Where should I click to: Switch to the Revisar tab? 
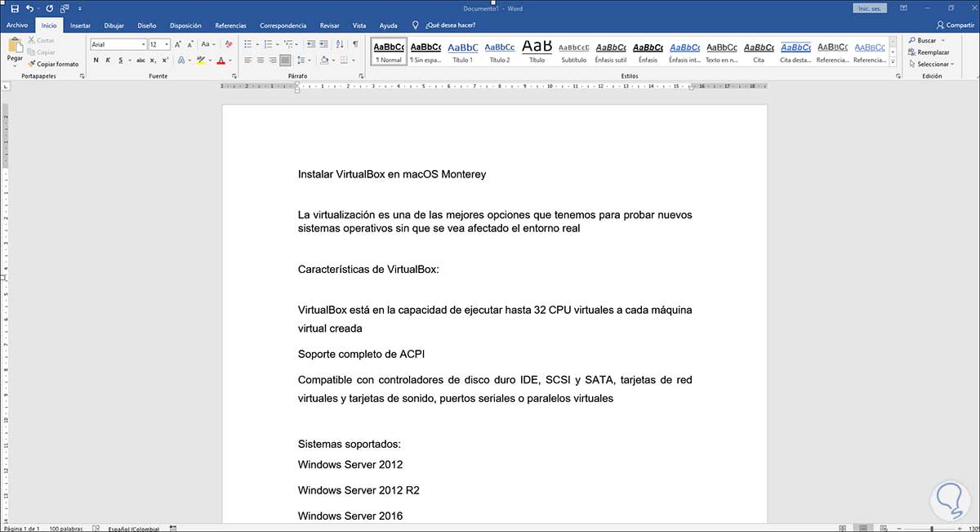[x=330, y=25]
